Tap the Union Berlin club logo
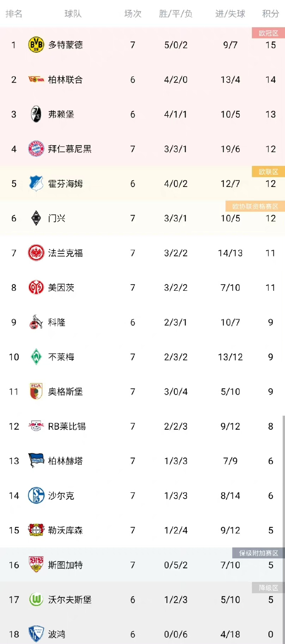The height and width of the screenshot is (644, 285). click(36, 79)
